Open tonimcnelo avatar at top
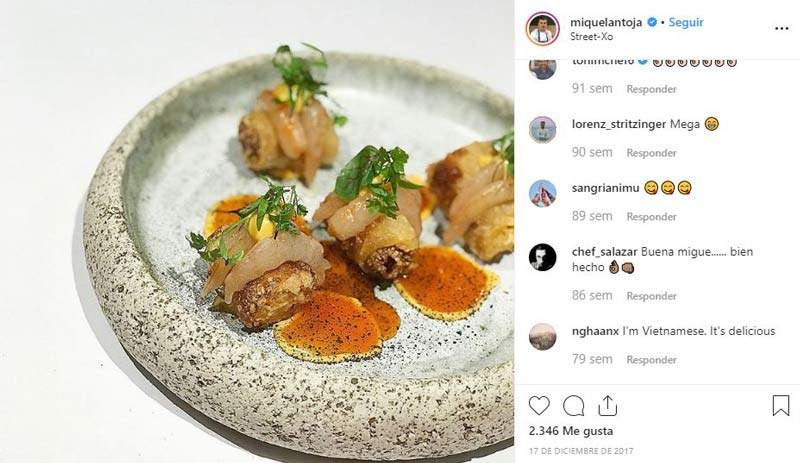Image resolution: width=800 pixels, height=463 pixels. click(542, 68)
